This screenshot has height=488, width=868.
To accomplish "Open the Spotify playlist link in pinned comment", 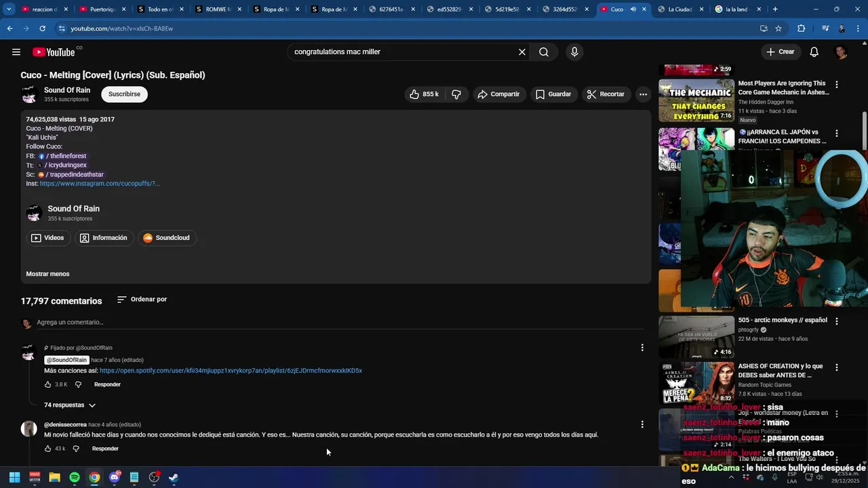I will click(x=231, y=371).
